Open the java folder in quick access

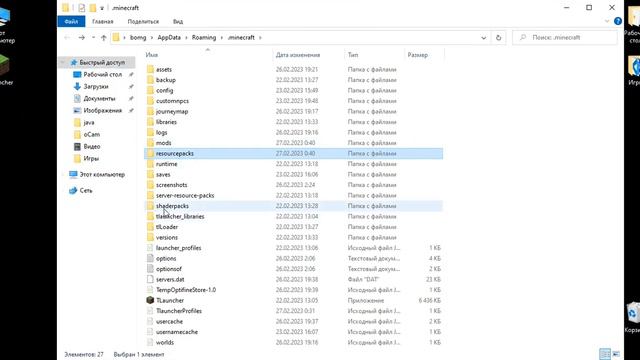click(89, 122)
